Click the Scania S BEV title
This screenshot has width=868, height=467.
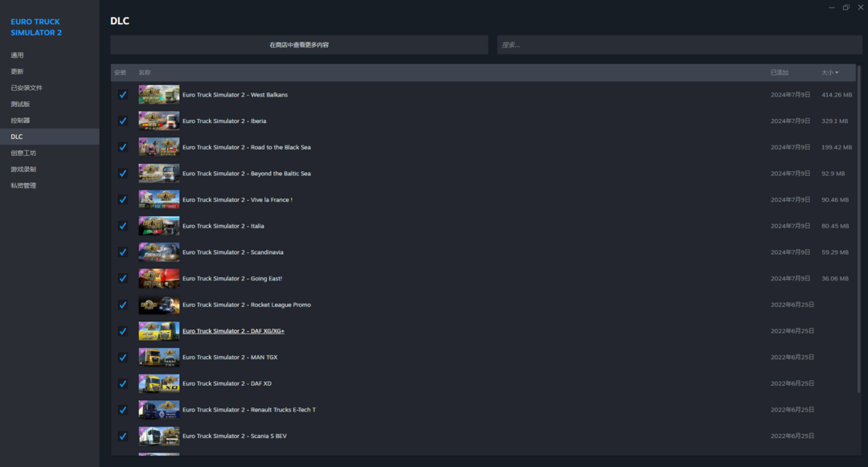[x=235, y=436]
